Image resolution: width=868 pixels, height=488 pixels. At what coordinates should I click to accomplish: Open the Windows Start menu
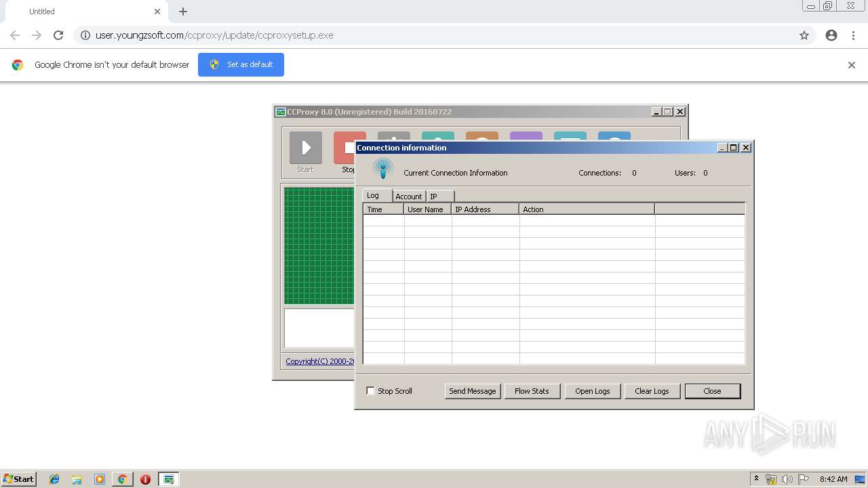click(18, 479)
